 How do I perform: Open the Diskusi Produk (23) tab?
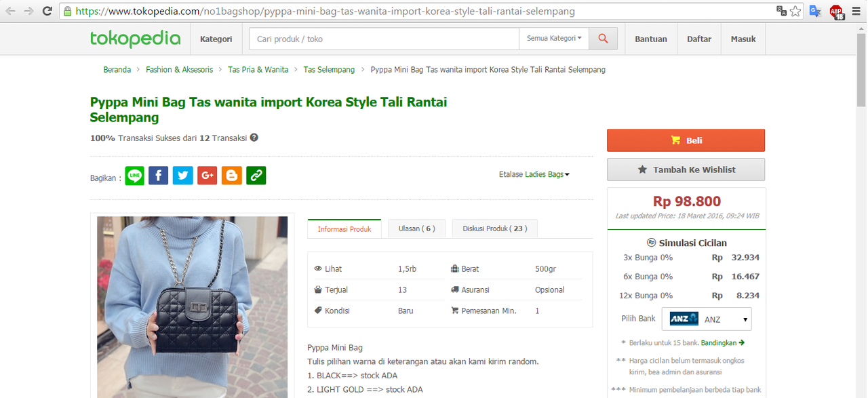coord(494,228)
